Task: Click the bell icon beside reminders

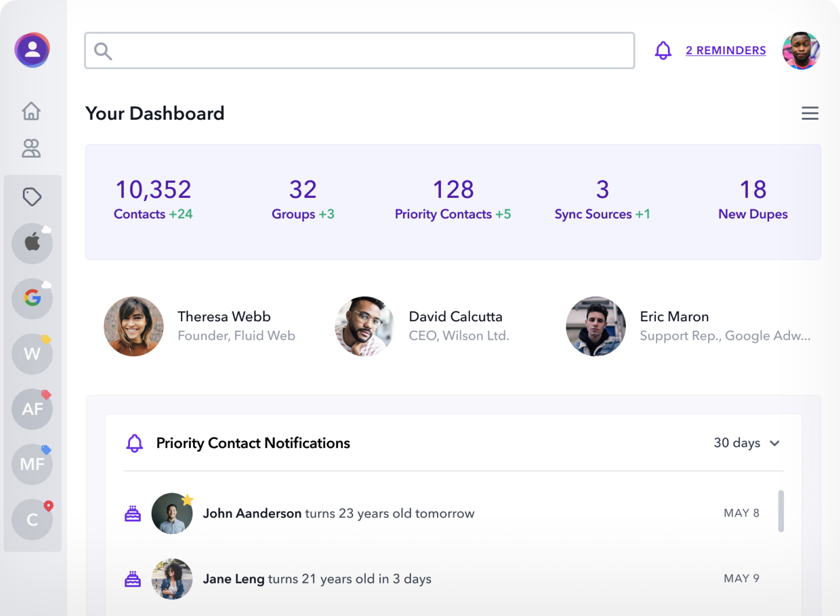Action: coord(662,51)
